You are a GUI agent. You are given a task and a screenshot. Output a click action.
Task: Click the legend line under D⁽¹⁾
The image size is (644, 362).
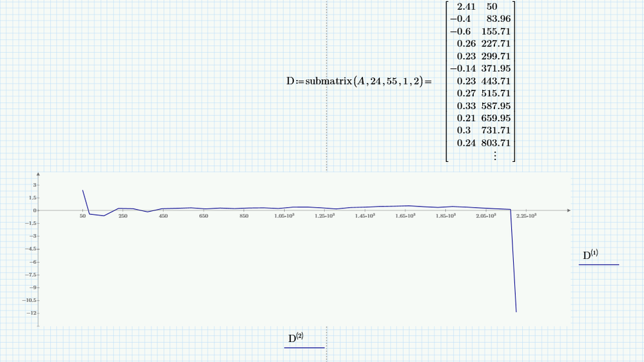[599, 265]
